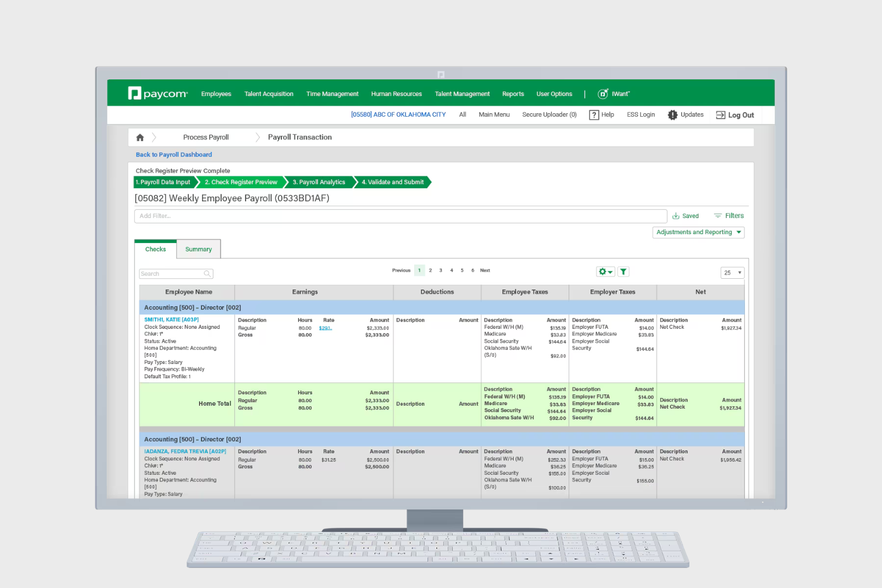Click the $29 rate link
The height and width of the screenshot is (588, 882).
point(325,327)
